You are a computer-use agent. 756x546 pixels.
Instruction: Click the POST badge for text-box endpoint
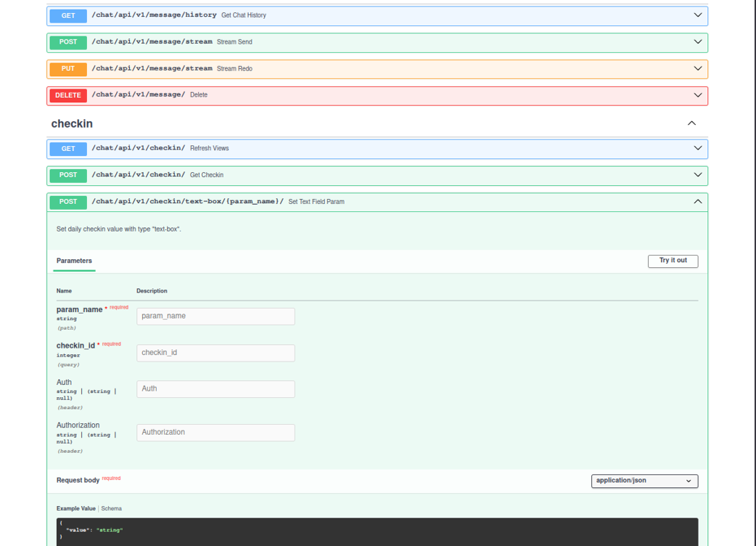(x=68, y=202)
